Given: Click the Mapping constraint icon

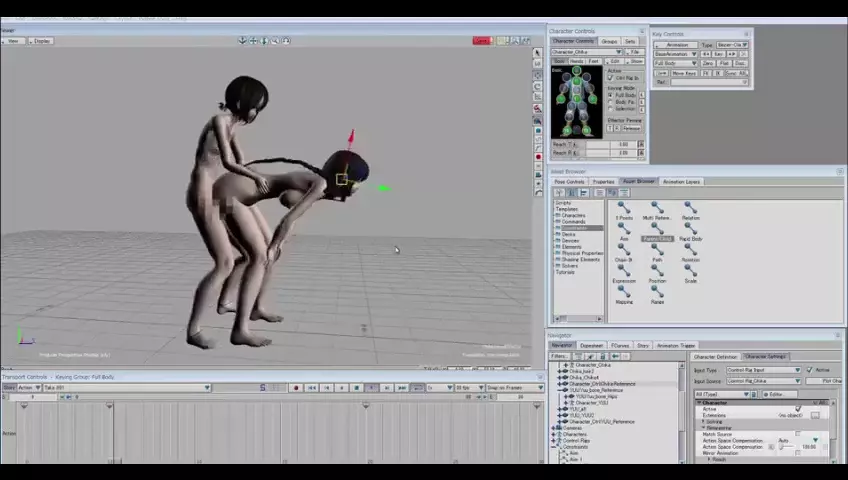Looking at the screenshot, I should click(624, 294).
